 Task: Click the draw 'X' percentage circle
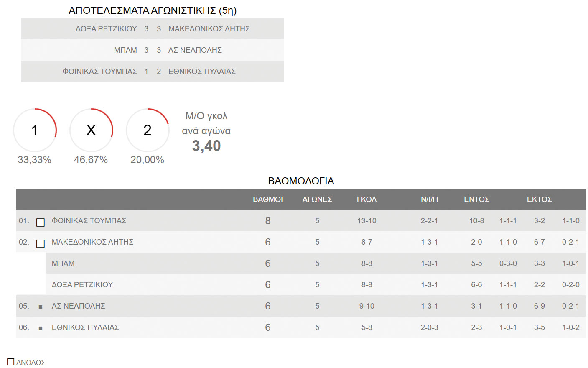click(91, 130)
